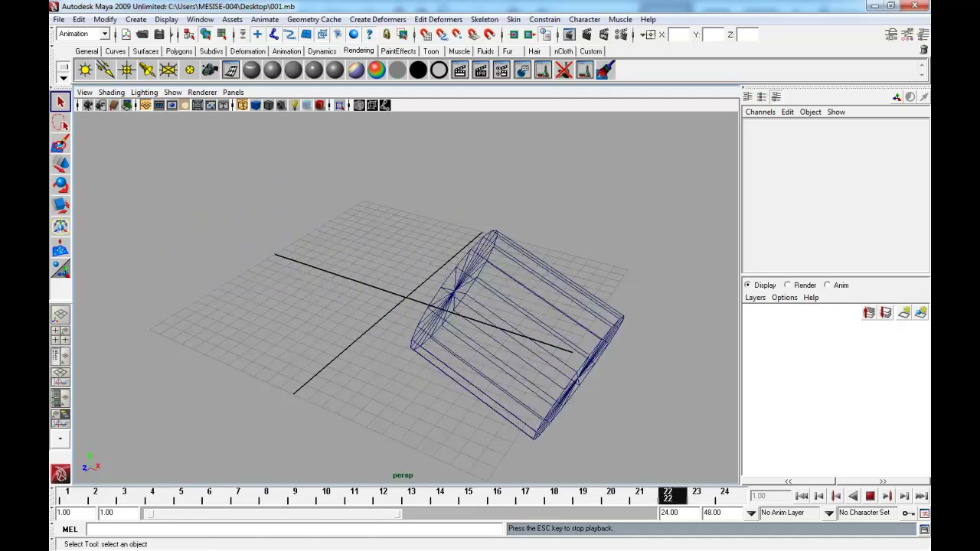Go to end of playback range
980x551 pixels.
(921, 496)
